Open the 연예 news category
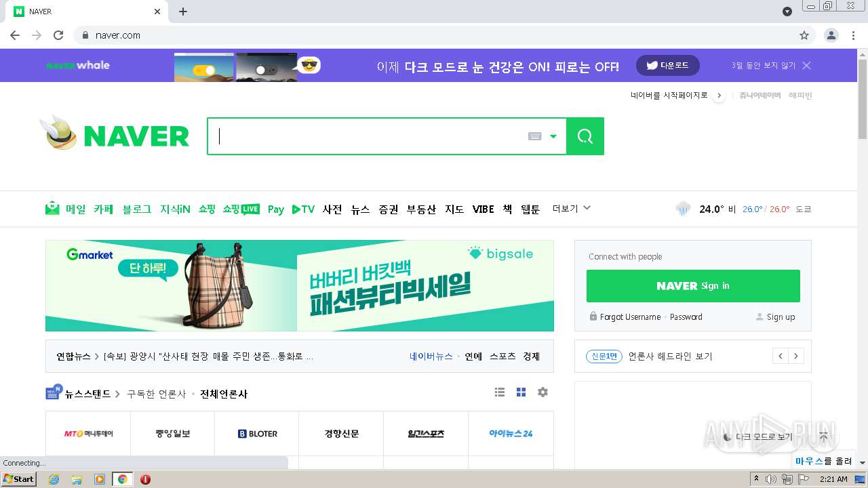 point(473,356)
